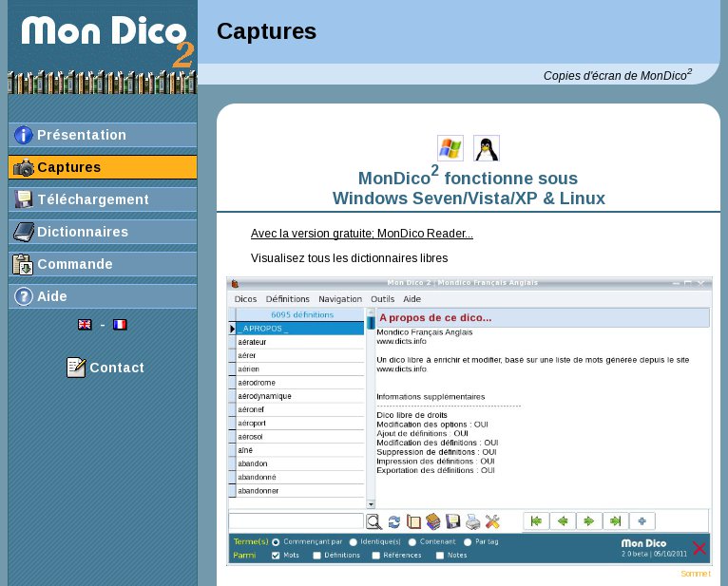Image resolution: width=728 pixels, height=586 pixels.
Task: Select the word aîné
Action: (x=300, y=450)
